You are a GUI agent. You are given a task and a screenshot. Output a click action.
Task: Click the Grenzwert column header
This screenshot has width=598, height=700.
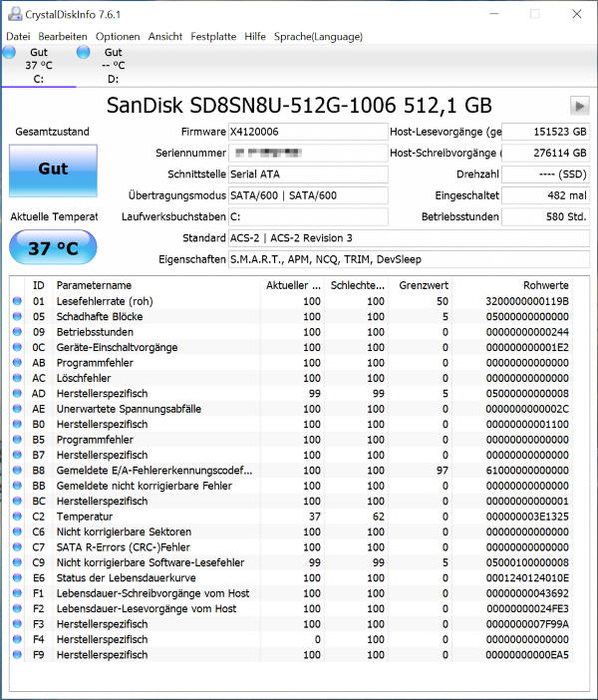pos(420,285)
